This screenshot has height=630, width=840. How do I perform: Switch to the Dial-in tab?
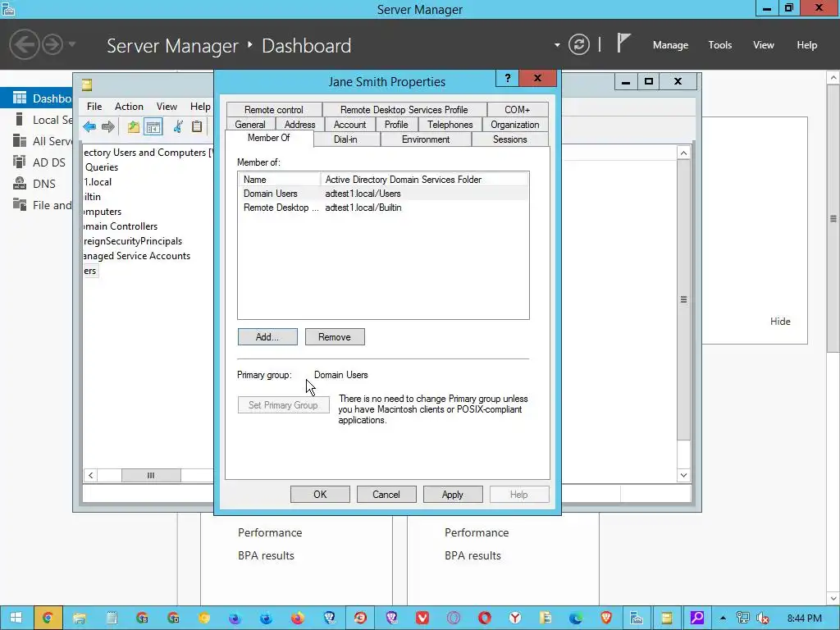pyautogui.click(x=345, y=139)
